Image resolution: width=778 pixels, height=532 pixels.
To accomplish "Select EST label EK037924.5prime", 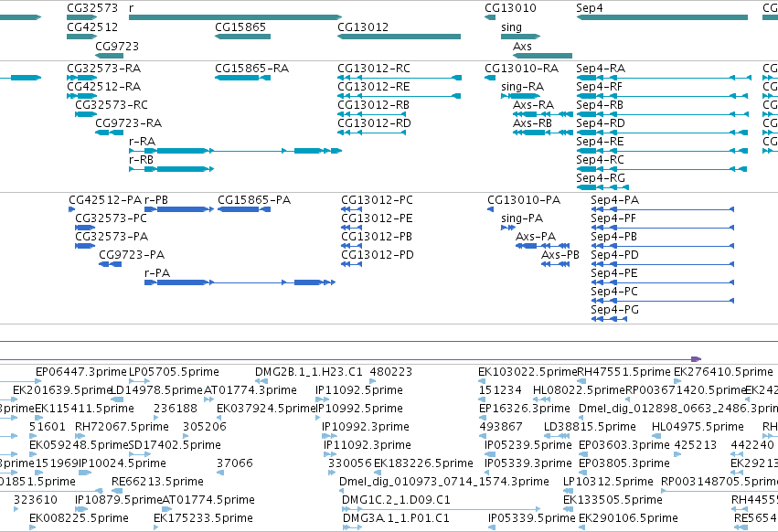I will pos(266,409).
